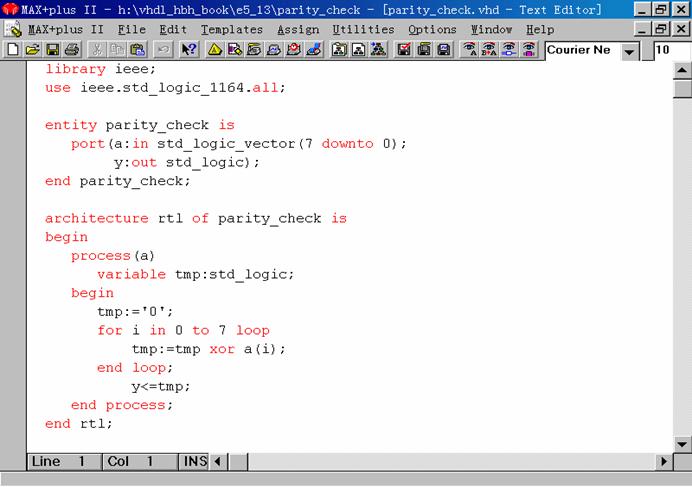Click the line 'end parity_check;'
Image resolution: width=692 pixels, height=487 pixels.
(x=117, y=181)
